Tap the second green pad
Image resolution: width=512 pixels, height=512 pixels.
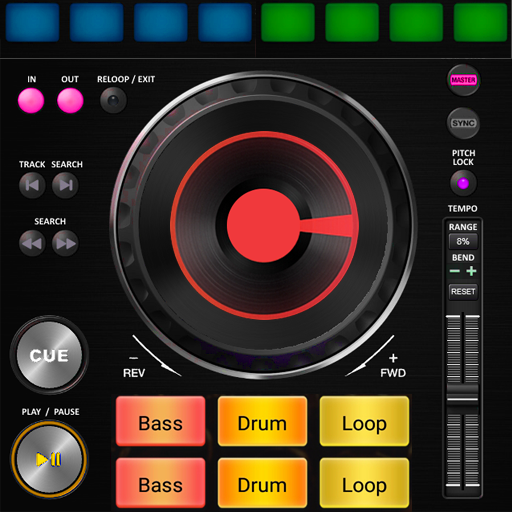click(x=352, y=22)
